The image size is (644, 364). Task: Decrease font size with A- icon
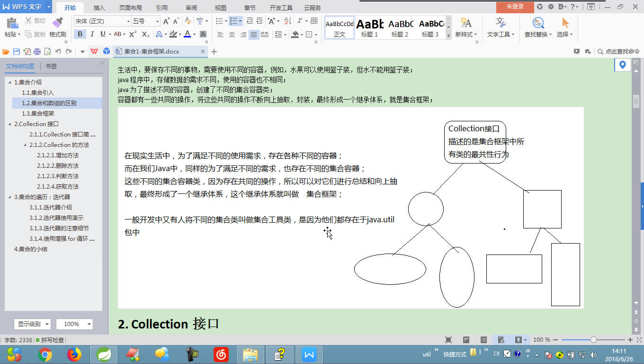pos(176,21)
